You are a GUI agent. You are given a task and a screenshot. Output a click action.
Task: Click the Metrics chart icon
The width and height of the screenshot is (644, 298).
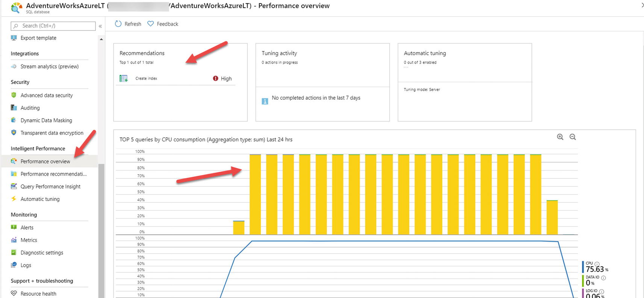pos(14,240)
